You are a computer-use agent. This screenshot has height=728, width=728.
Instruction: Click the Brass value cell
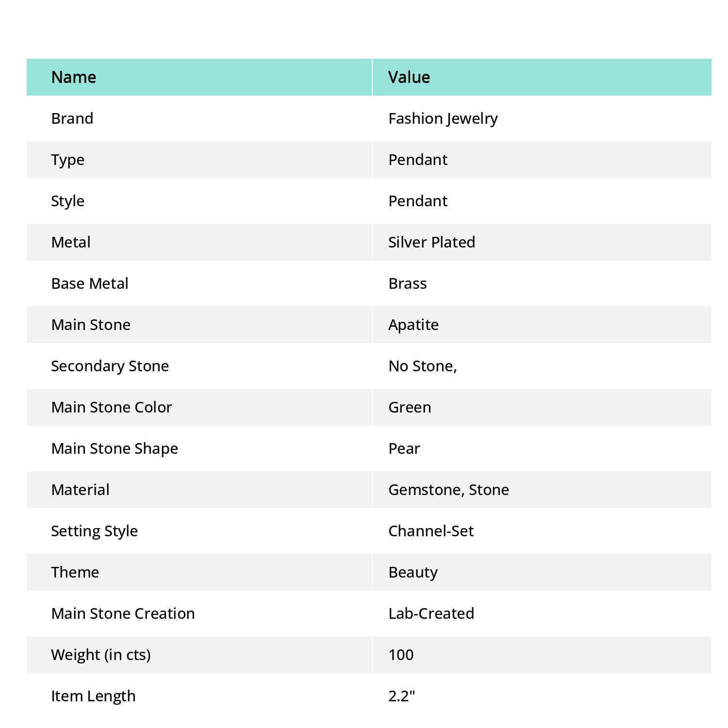point(408,283)
